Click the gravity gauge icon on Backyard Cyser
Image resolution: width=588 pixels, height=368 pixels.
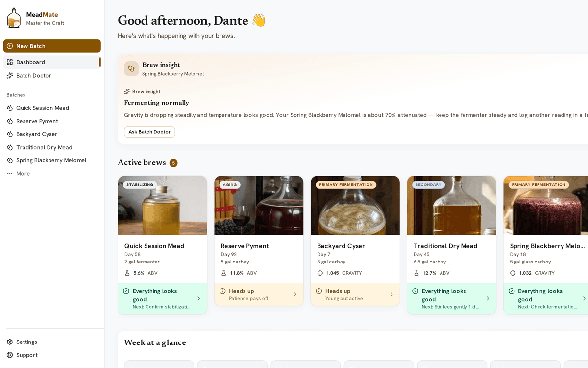tap(320, 273)
